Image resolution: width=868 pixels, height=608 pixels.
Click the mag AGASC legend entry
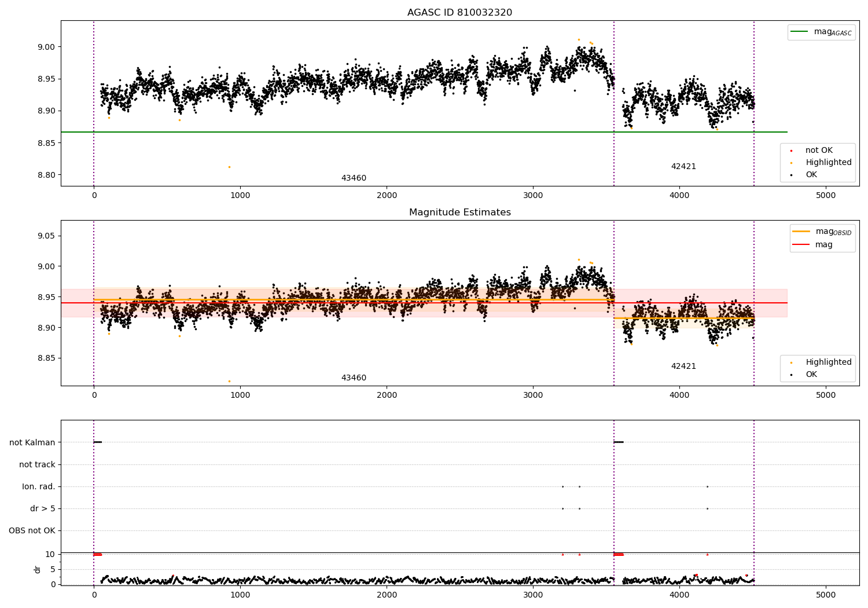click(x=821, y=32)
